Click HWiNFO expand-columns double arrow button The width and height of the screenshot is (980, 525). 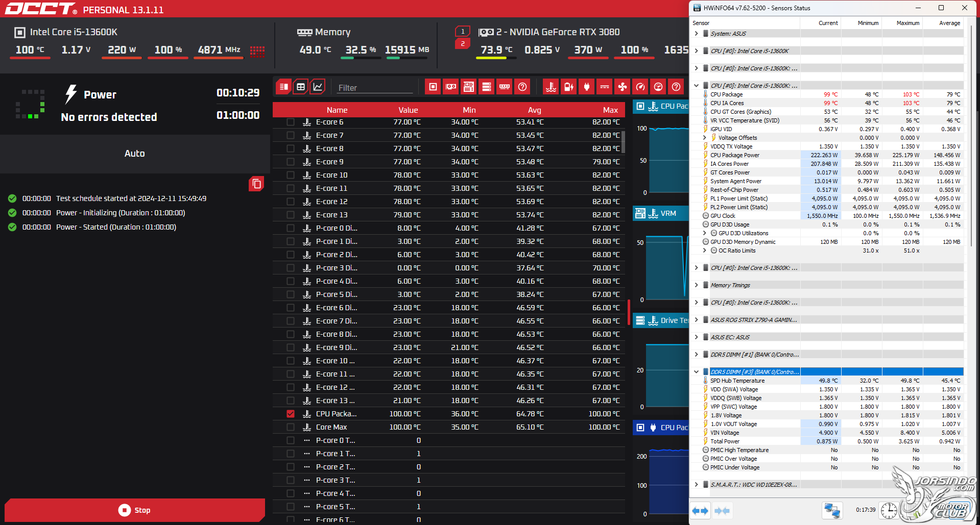pyautogui.click(x=700, y=510)
